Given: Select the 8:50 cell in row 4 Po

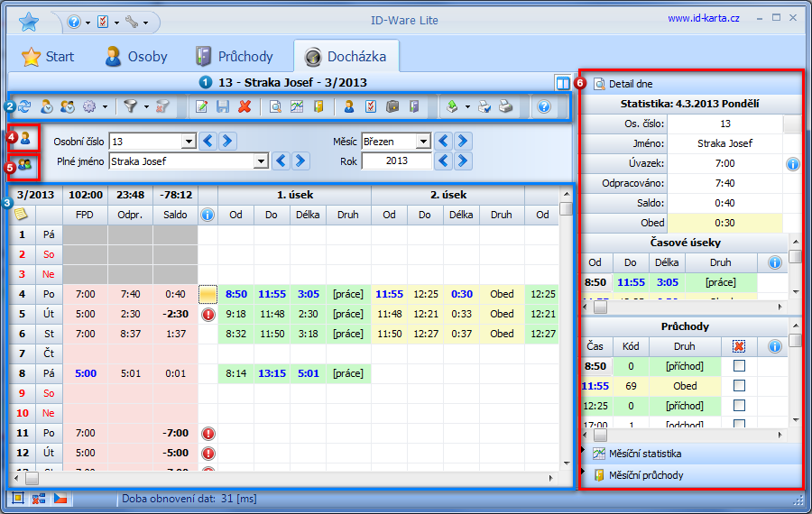Looking at the screenshot, I should click(x=236, y=294).
